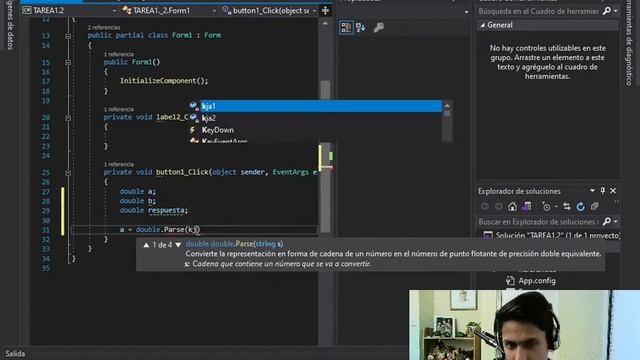The width and height of the screenshot is (640, 360).
Task: Click 1 referencia above label2_Click
Action: tap(118, 109)
